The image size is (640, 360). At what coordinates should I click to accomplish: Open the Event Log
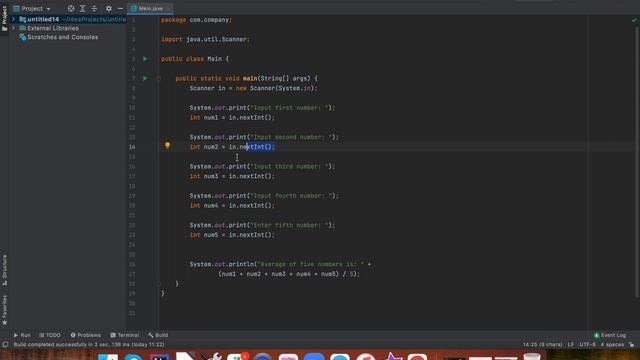[610, 335]
